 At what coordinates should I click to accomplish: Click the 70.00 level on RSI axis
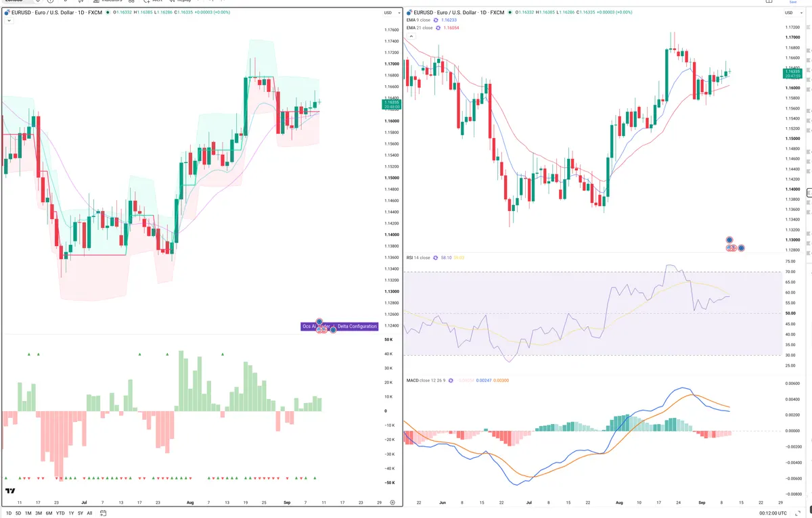click(790, 272)
